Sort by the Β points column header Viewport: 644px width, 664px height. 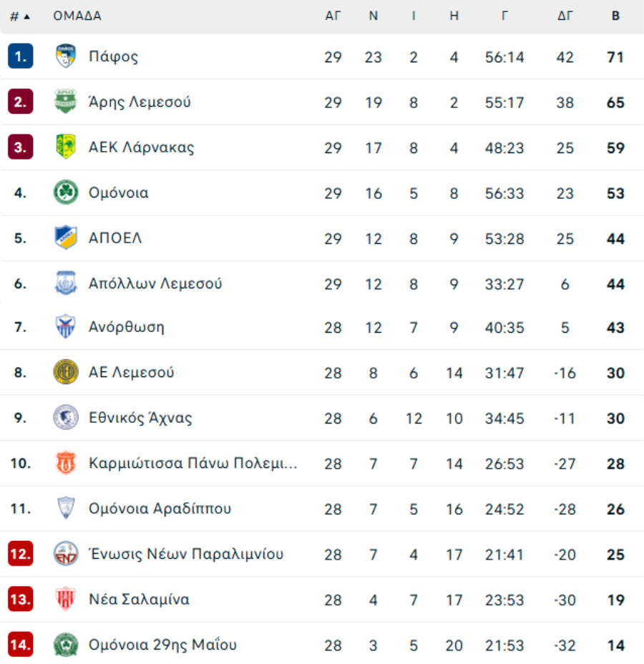[615, 16]
